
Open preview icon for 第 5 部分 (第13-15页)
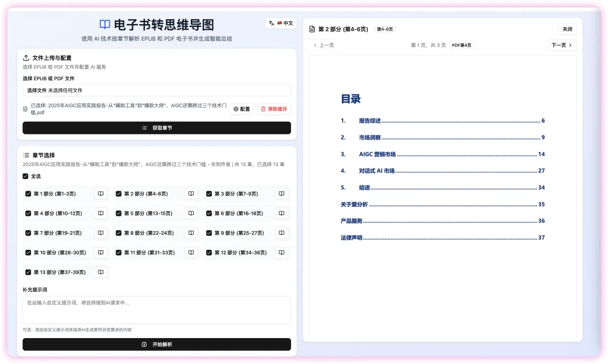pos(191,213)
